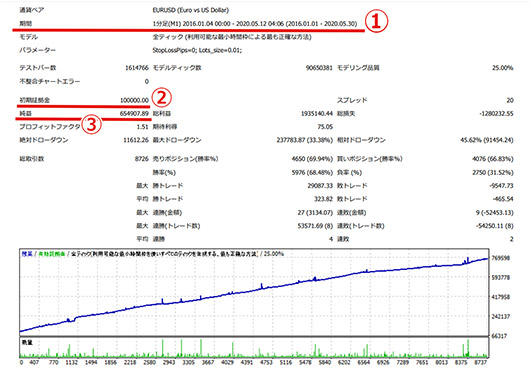Click the x-axis tick labeled 8737
The image size is (530, 375).
click(x=481, y=362)
